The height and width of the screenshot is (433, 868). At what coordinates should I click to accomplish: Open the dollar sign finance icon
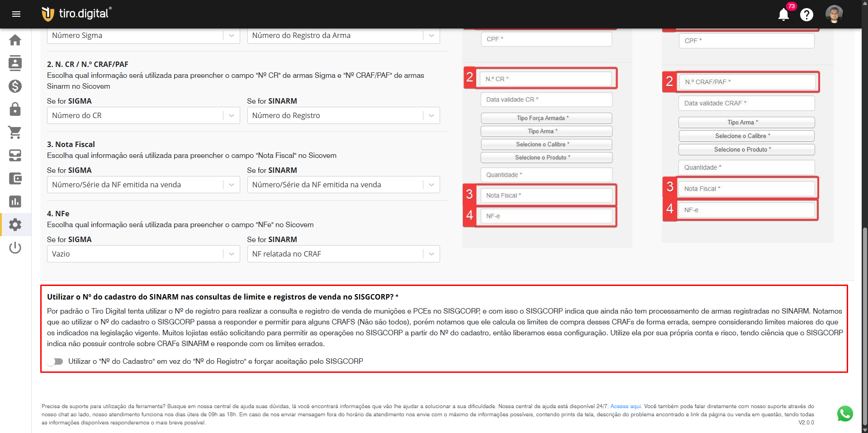15,86
